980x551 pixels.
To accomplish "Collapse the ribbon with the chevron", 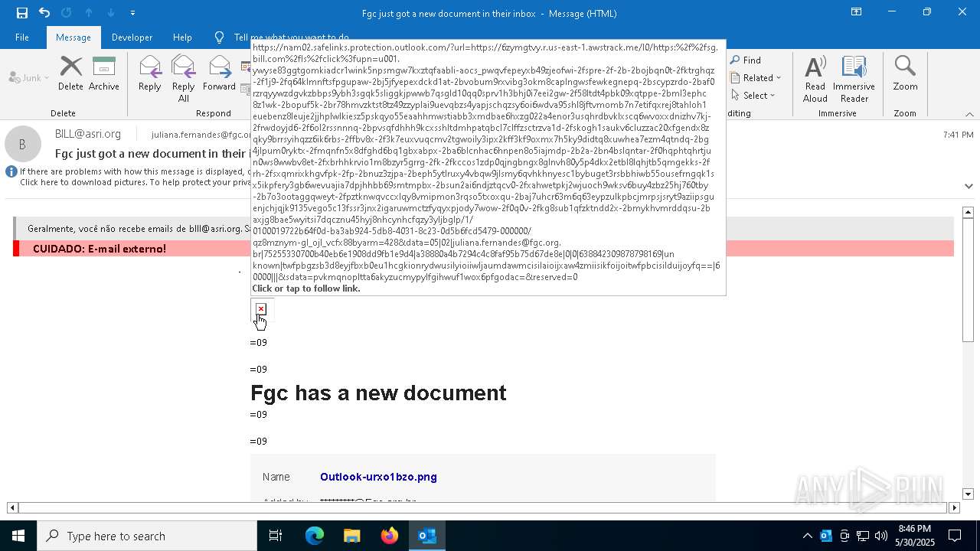I will [969, 114].
